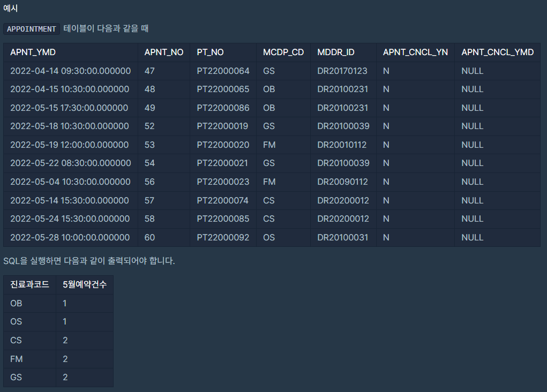This screenshot has width=547, height=392.
Task: Click OB in the result table
Action: click(16, 304)
